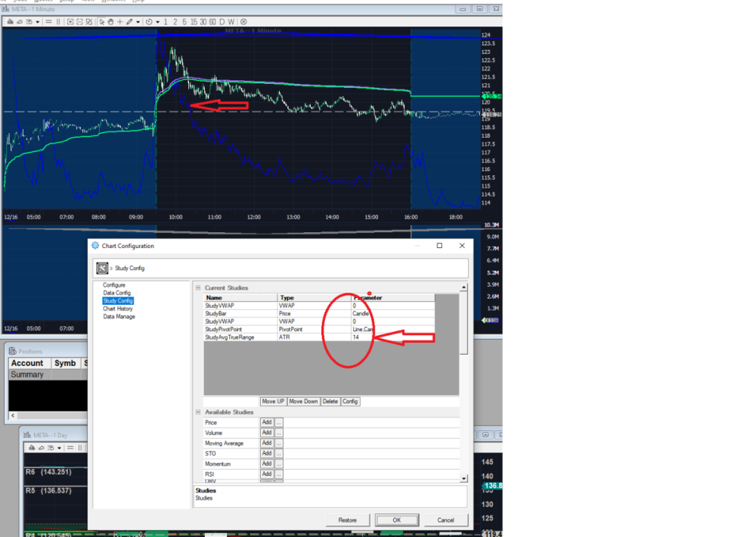Click the wrench icon beside Study Config
The height and width of the screenshot is (537, 756).
click(x=102, y=268)
